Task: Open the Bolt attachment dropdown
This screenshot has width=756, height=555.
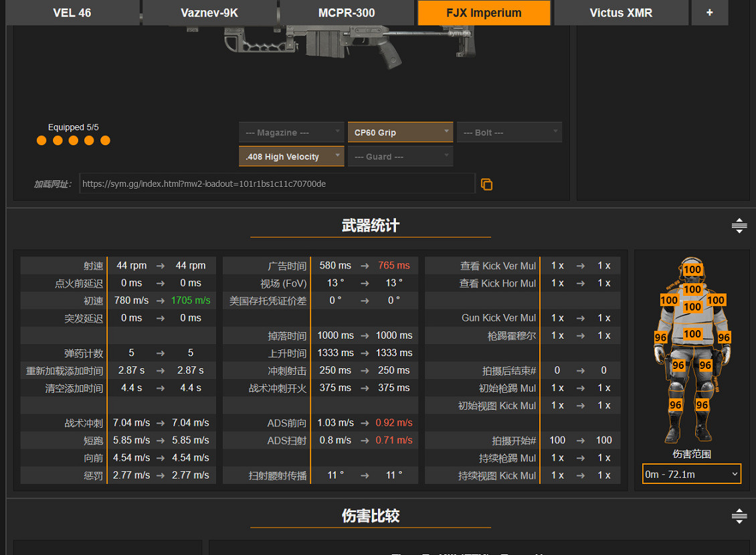Action: (509, 133)
